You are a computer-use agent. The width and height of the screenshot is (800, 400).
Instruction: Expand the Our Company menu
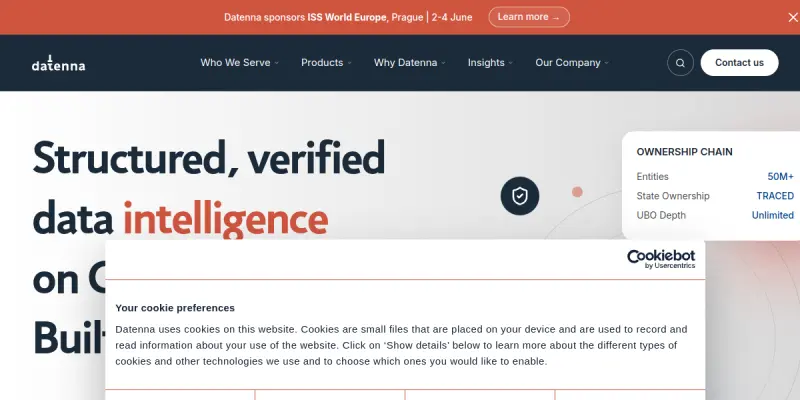click(571, 63)
